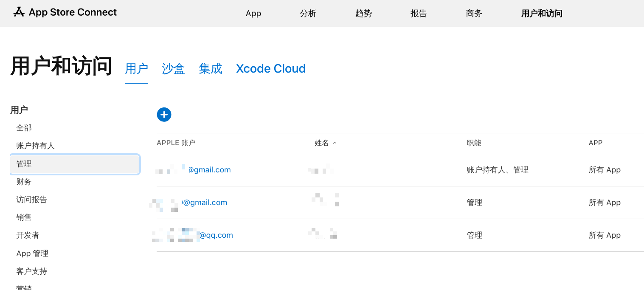The height and width of the screenshot is (290, 644).
Task: Click the App Store Connect logo icon
Action: click(19, 12)
